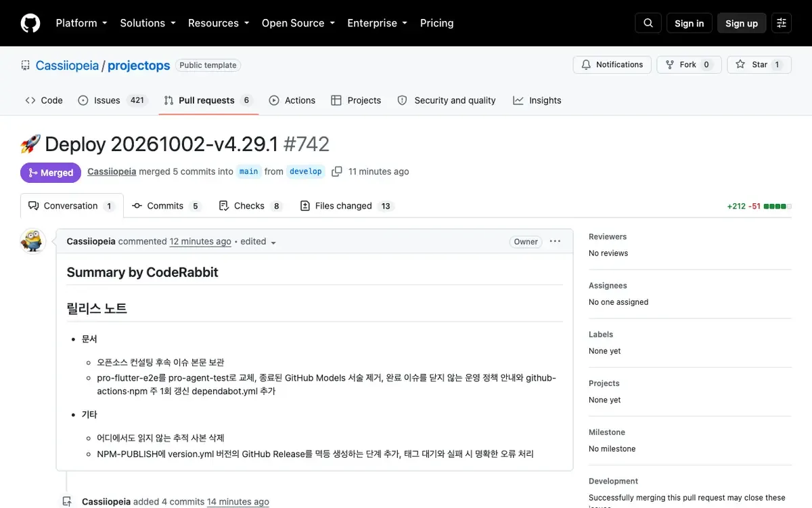The image size is (812, 508).
Task: Expand the Resources menu
Action: (219, 23)
